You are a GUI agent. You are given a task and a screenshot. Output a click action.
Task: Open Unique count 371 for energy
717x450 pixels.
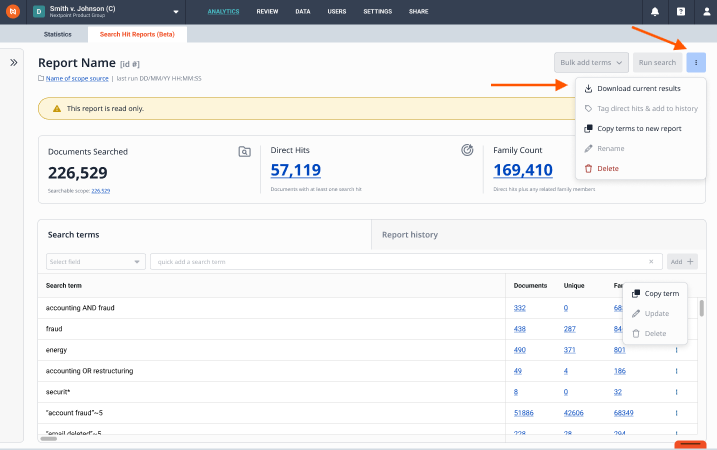[569, 350]
